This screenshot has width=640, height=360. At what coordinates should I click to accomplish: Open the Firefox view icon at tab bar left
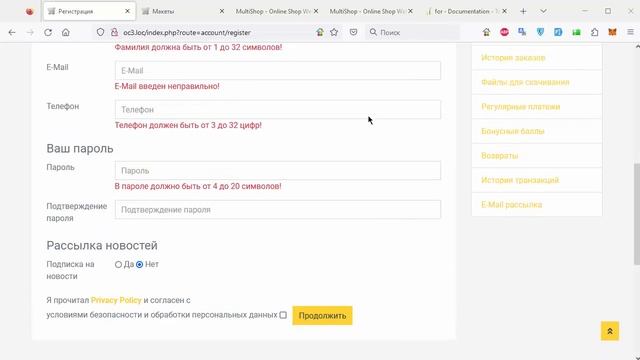pos(29,11)
